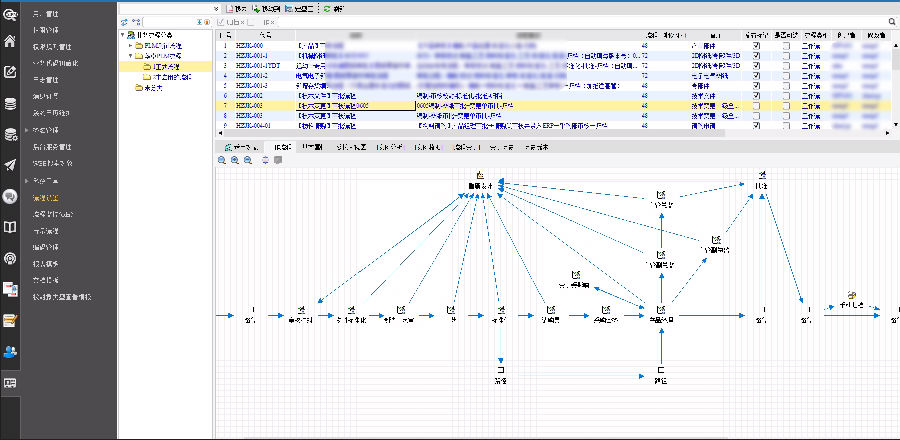
Task: Click the edit pencil icon in sidebar
Action: (10, 72)
